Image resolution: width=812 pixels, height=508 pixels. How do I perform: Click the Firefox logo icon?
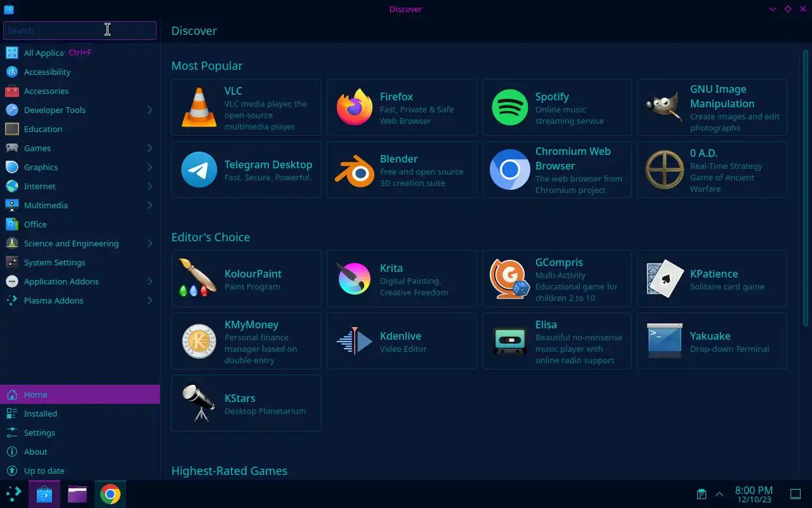click(x=355, y=107)
